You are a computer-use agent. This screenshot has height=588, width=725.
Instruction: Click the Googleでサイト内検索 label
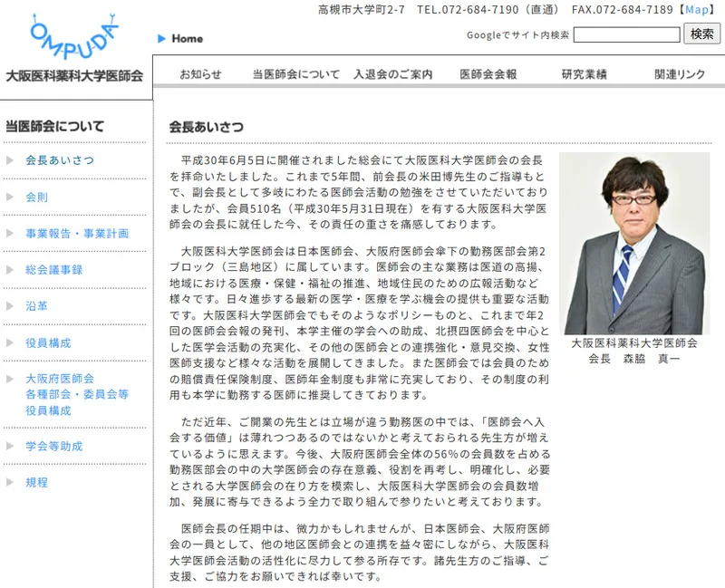click(517, 35)
